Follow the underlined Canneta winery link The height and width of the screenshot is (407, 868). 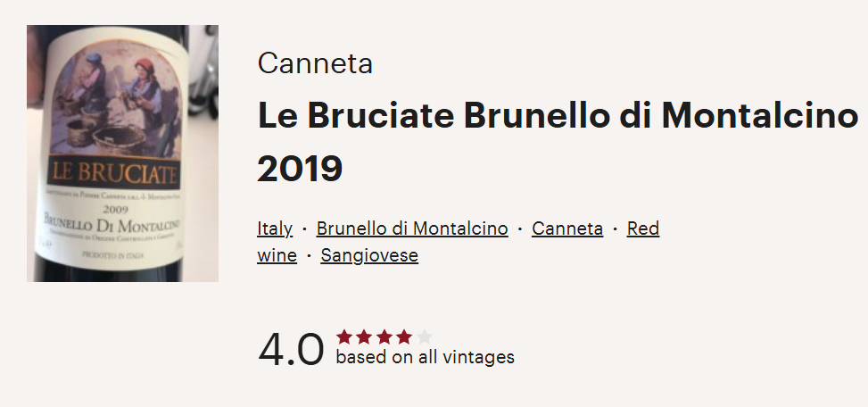click(x=567, y=228)
